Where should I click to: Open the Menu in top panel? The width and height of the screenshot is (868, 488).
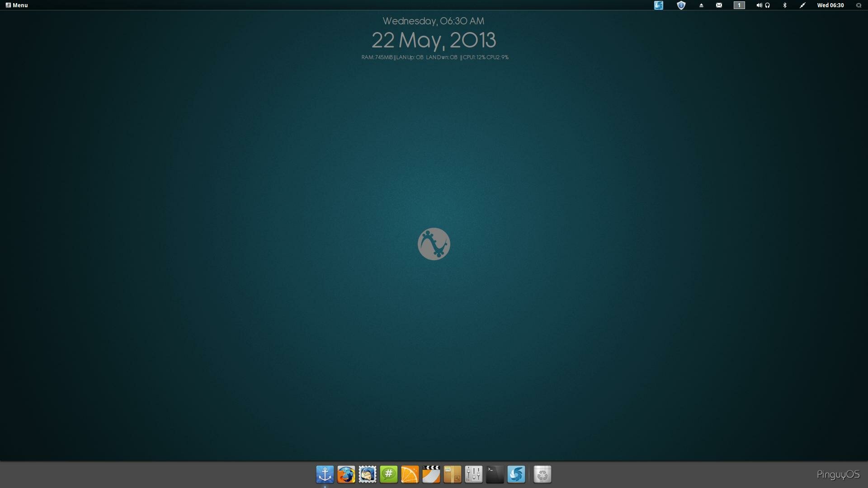pos(17,5)
